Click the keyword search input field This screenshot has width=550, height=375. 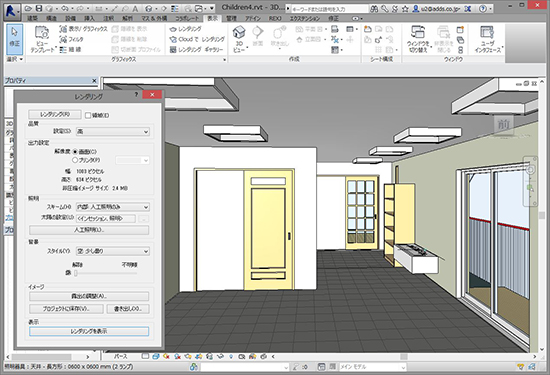coord(329,9)
